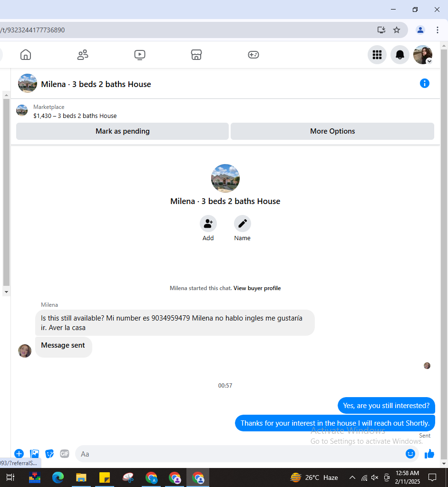
Task: Click the taskbar clock showing 12:58 AM
Action: (407, 477)
